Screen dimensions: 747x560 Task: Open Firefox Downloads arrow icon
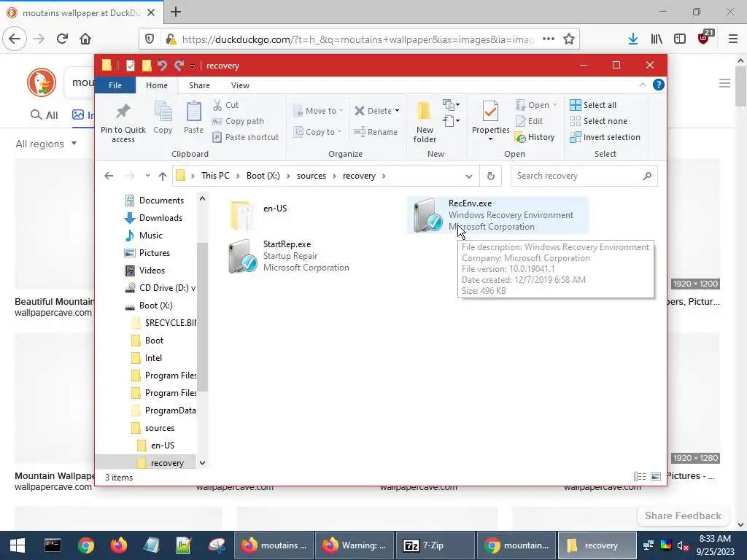(632, 39)
